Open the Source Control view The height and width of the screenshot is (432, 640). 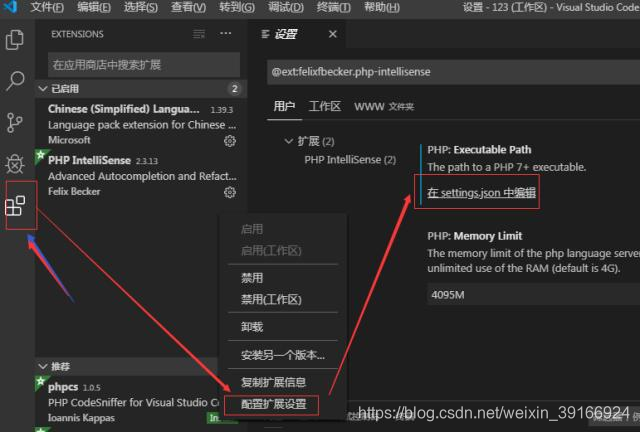click(x=15, y=122)
